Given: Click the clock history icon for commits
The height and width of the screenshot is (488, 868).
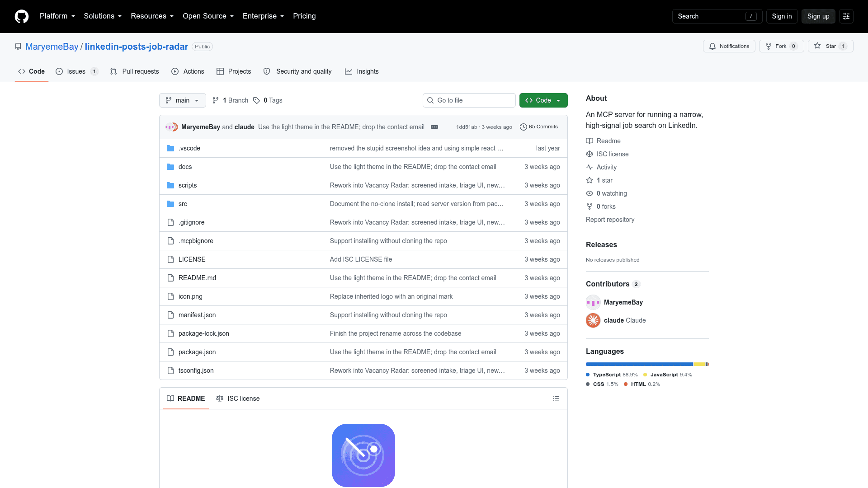Looking at the screenshot, I should point(524,127).
